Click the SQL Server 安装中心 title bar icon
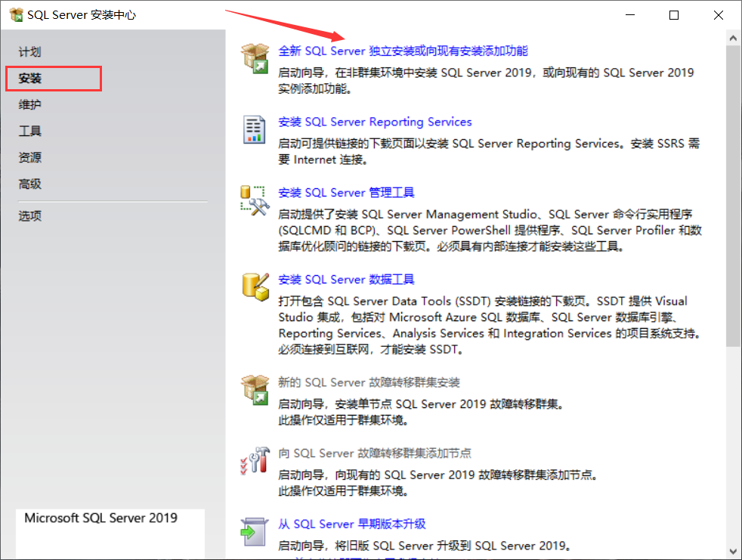The width and height of the screenshot is (742, 560). [x=16, y=14]
